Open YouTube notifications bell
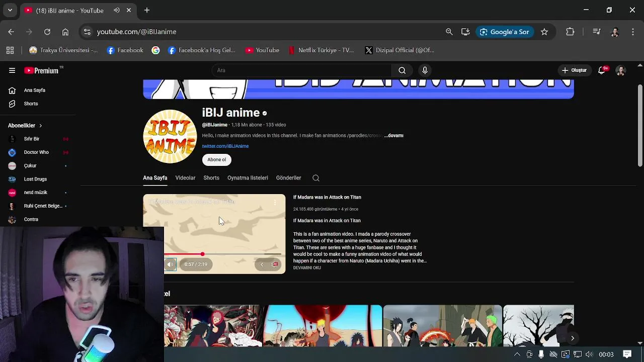Image resolution: width=644 pixels, height=362 pixels. [602, 70]
